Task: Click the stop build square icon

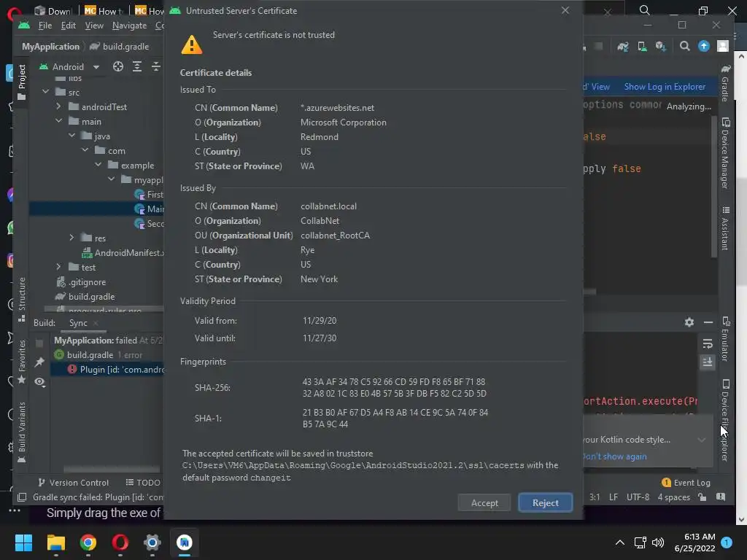Action: 39,343
